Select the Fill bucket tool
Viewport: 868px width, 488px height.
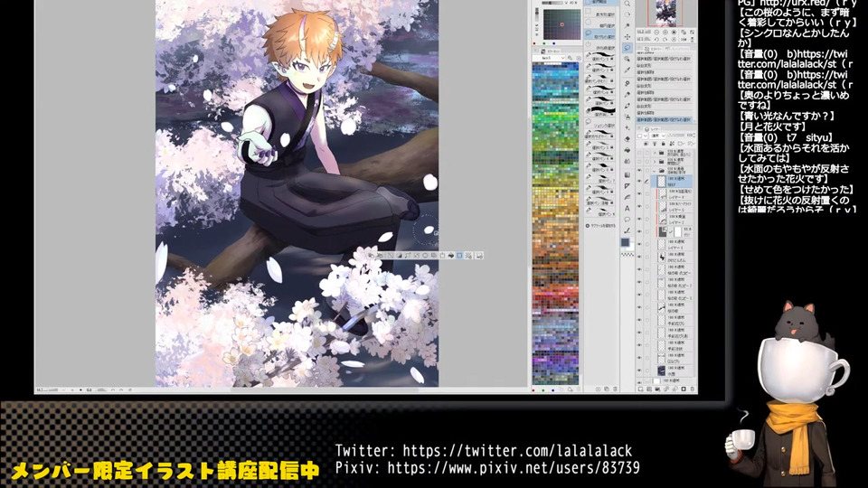pyautogui.click(x=627, y=150)
